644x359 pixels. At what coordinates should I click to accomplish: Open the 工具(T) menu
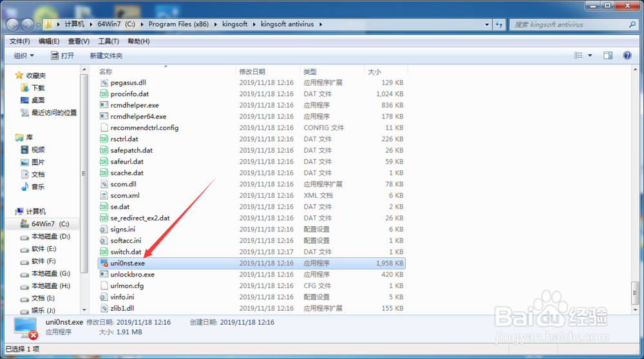[x=108, y=41]
